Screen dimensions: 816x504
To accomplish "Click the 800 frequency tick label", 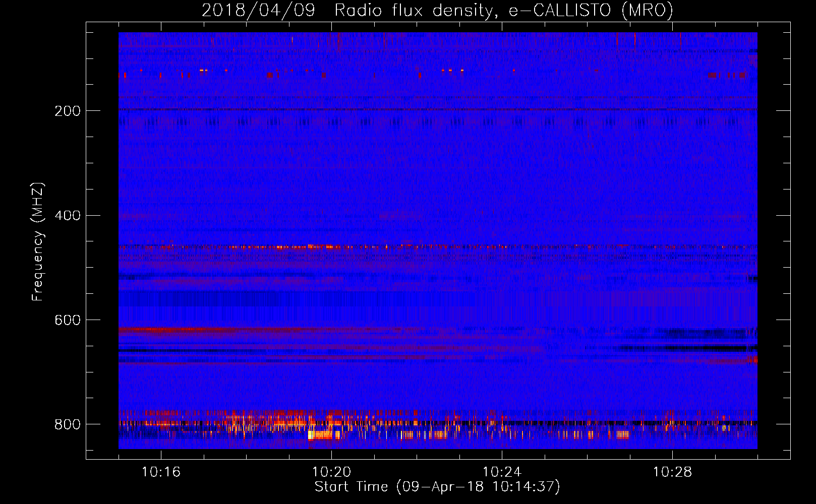I will (x=68, y=424).
